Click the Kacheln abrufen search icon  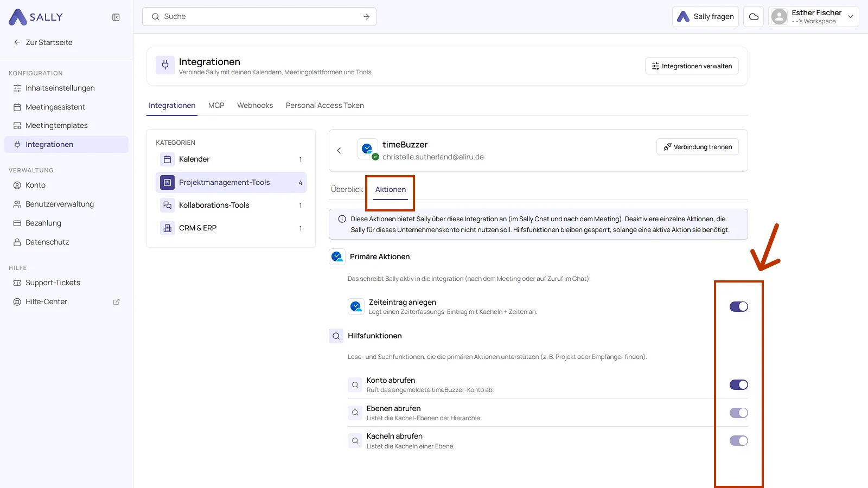click(x=355, y=441)
